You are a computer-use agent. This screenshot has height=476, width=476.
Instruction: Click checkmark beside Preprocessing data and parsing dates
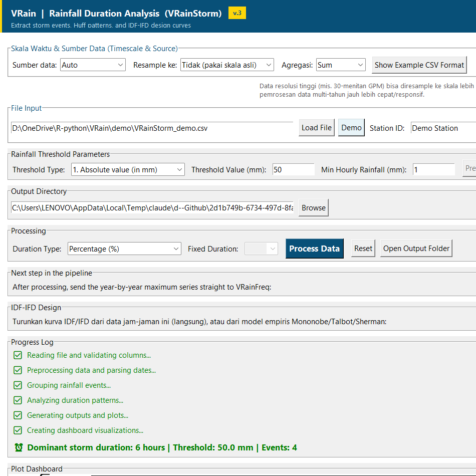click(18, 370)
